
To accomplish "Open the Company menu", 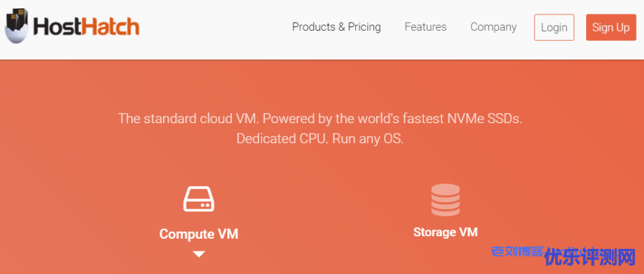I will (x=493, y=27).
